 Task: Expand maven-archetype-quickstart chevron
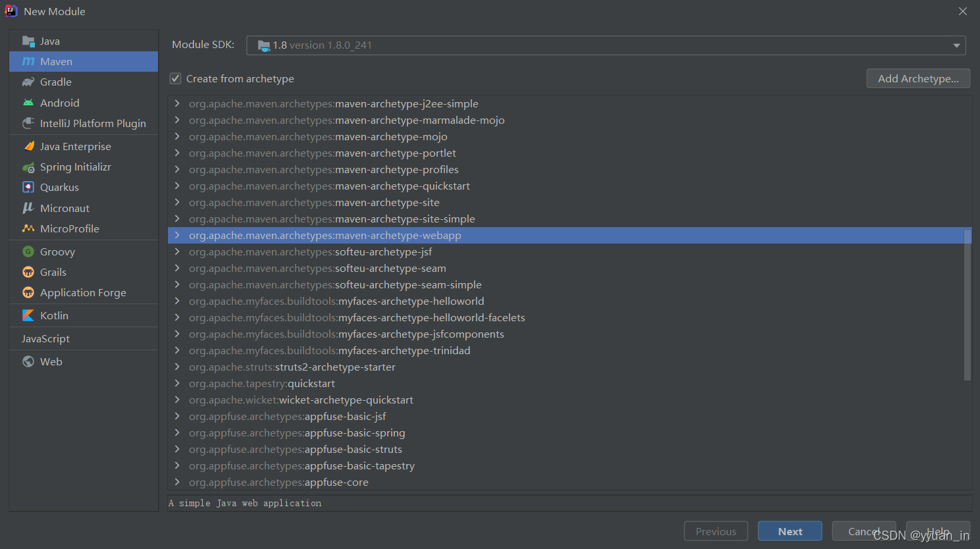[177, 186]
